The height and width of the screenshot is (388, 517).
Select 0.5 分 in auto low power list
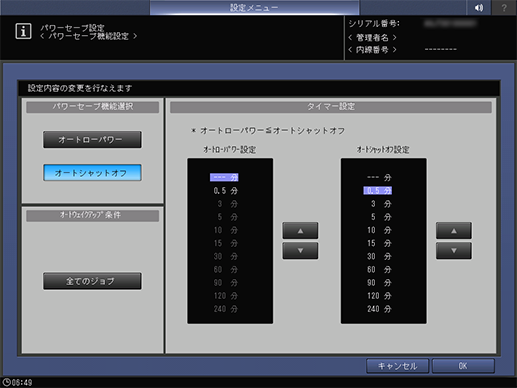(226, 191)
